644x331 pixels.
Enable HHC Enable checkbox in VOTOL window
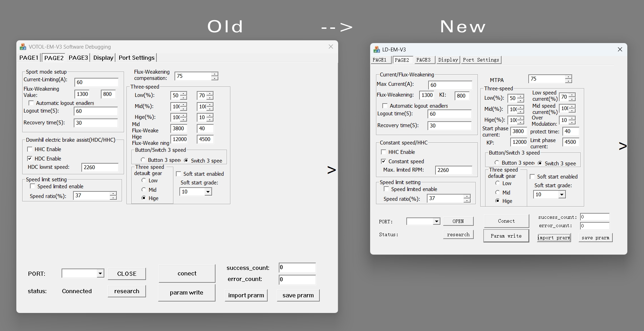(x=30, y=149)
